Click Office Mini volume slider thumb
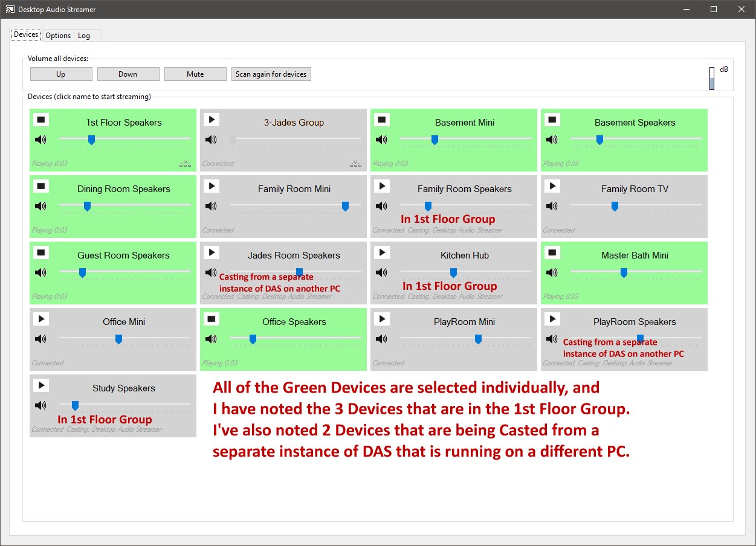The height and width of the screenshot is (546, 756). pos(118,339)
